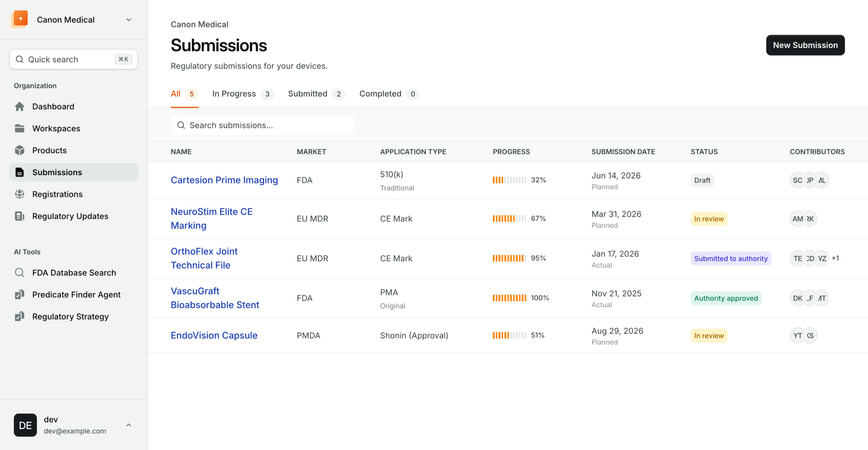
Task: Collapse the dev account menu
Action: click(x=128, y=425)
